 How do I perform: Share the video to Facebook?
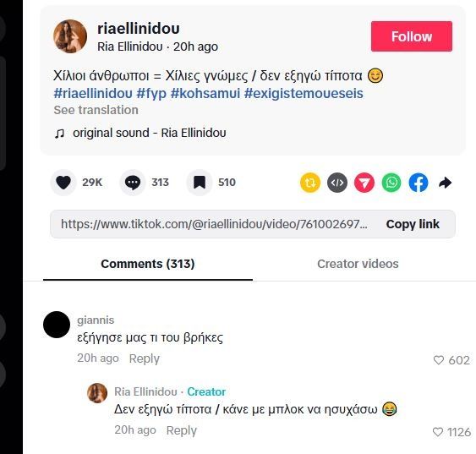pyautogui.click(x=418, y=183)
